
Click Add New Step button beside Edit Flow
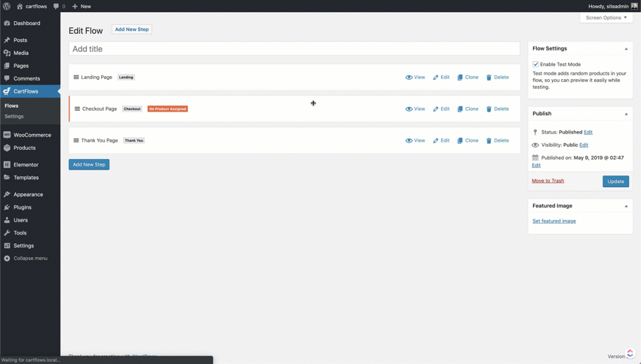click(132, 29)
